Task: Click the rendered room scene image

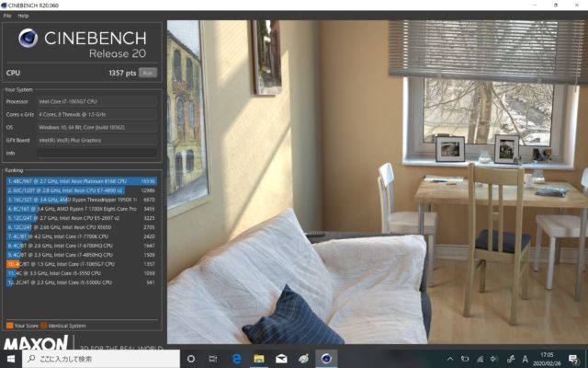Action: click(x=378, y=182)
